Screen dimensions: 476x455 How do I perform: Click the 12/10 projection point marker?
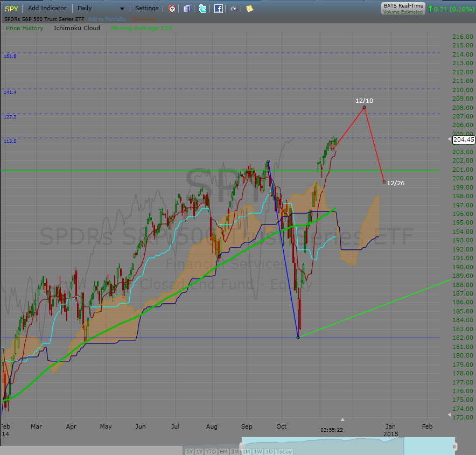[365, 108]
